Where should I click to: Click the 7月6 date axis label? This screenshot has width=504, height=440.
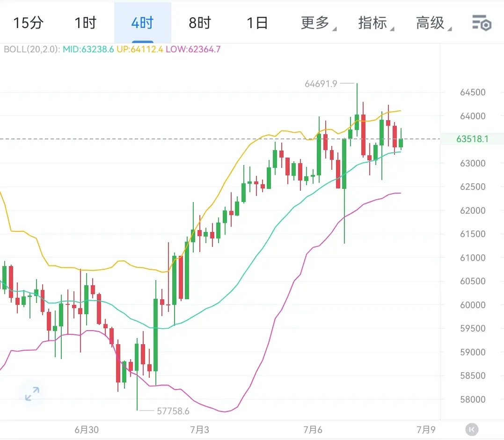(313, 429)
